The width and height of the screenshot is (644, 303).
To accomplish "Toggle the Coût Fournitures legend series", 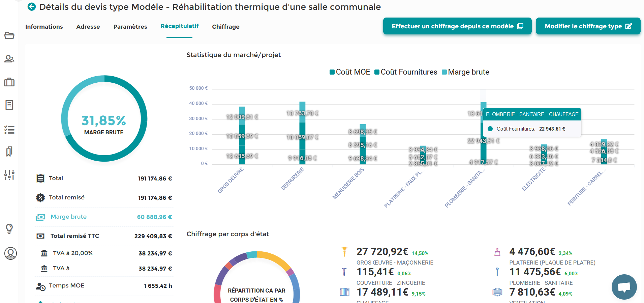I will click(406, 72).
